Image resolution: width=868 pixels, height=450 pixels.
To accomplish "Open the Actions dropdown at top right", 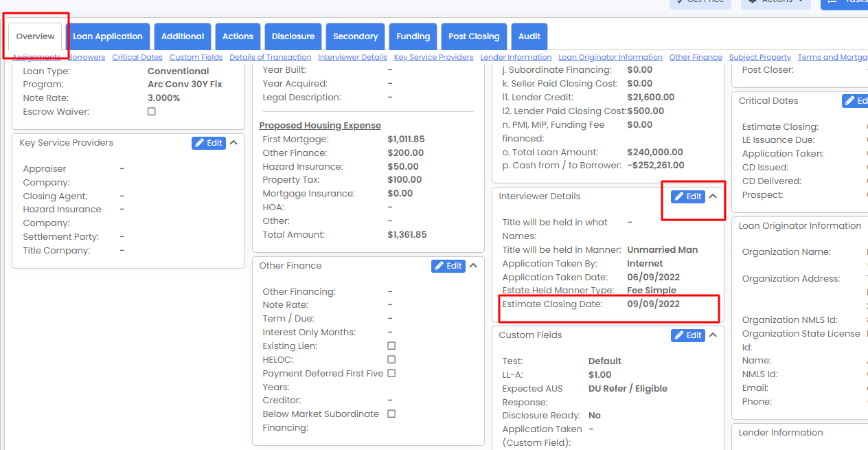I will point(775,2).
